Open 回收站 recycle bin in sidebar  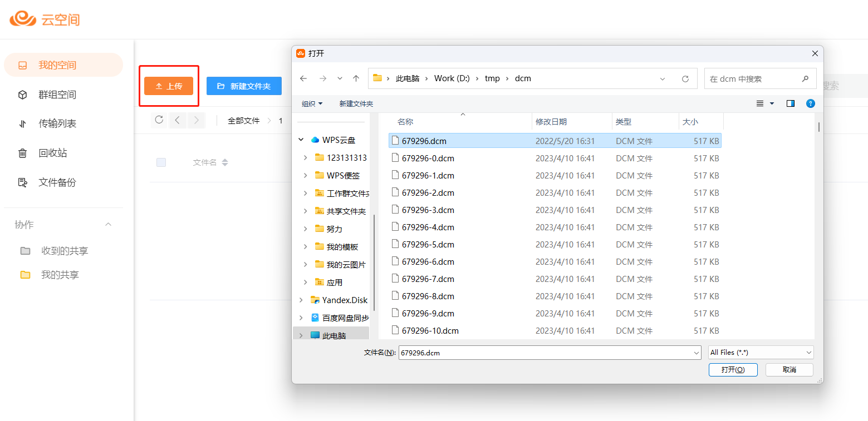coord(52,153)
